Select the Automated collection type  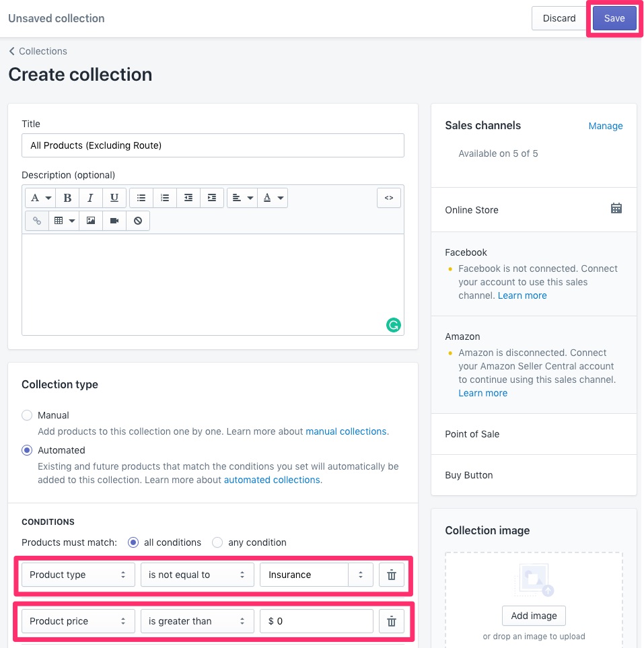(x=27, y=450)
